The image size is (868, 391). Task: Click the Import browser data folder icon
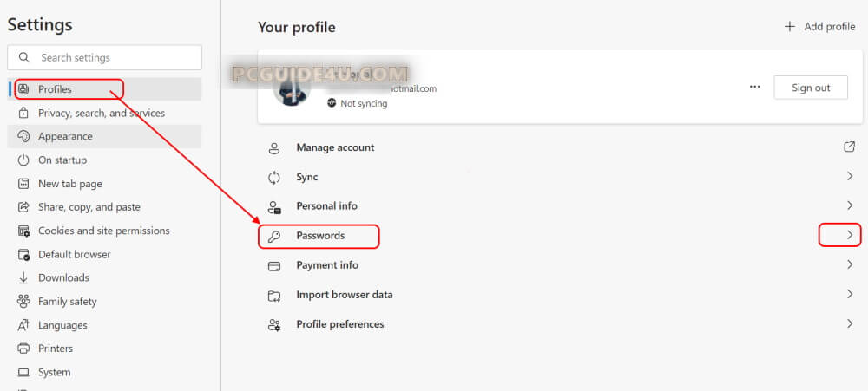(x=274, y=295)
